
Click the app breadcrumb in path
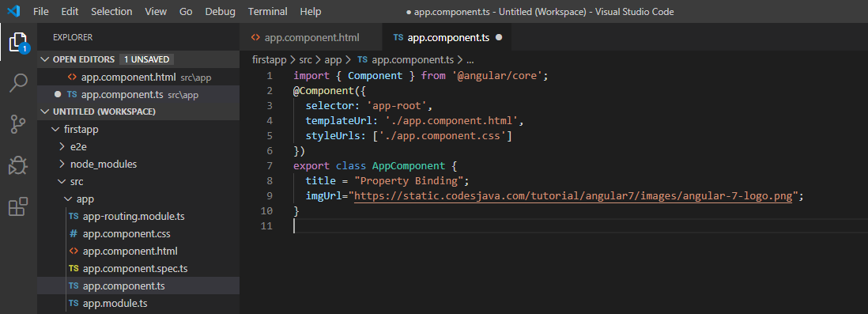pyautogui.click(x=333, y=59)
